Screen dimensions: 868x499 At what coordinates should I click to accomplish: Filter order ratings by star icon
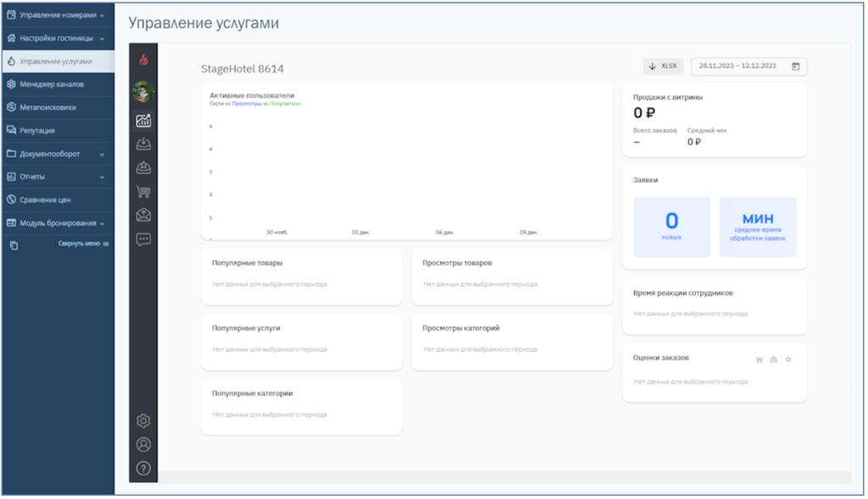(x=788, y=360)
